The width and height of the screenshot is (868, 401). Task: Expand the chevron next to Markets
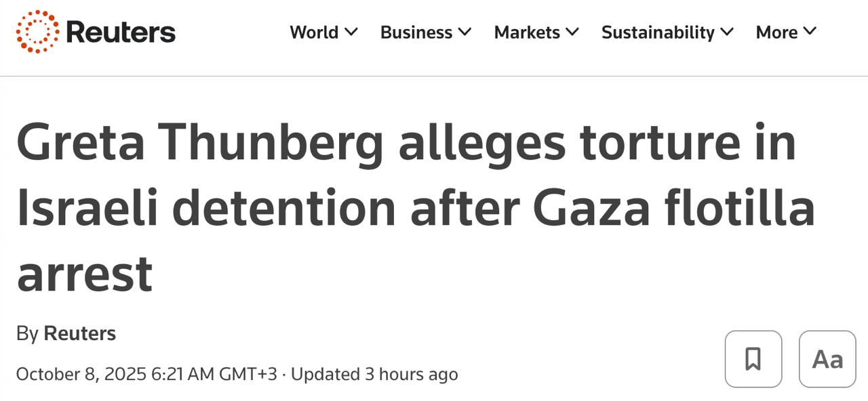(572, 32)
